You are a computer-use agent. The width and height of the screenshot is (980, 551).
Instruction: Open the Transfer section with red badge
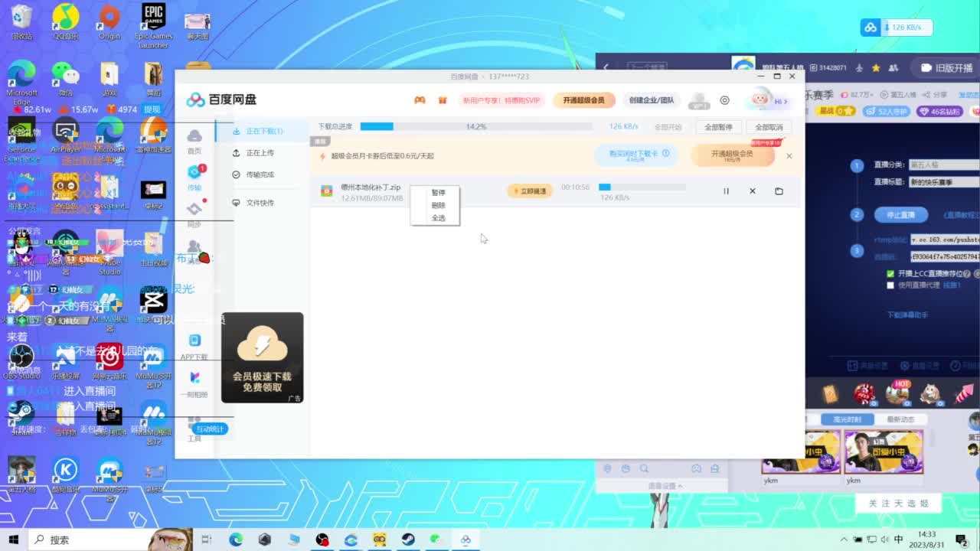point(194,178)
